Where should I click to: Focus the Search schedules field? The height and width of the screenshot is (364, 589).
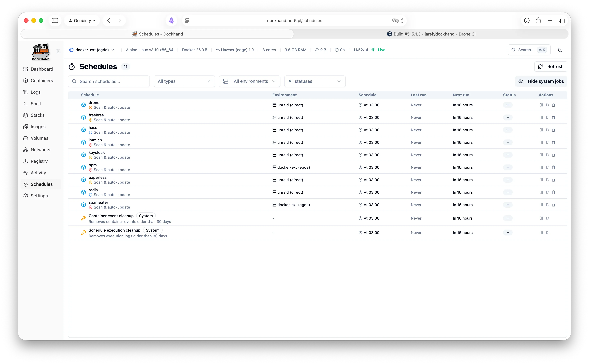[x=109, y=81]
